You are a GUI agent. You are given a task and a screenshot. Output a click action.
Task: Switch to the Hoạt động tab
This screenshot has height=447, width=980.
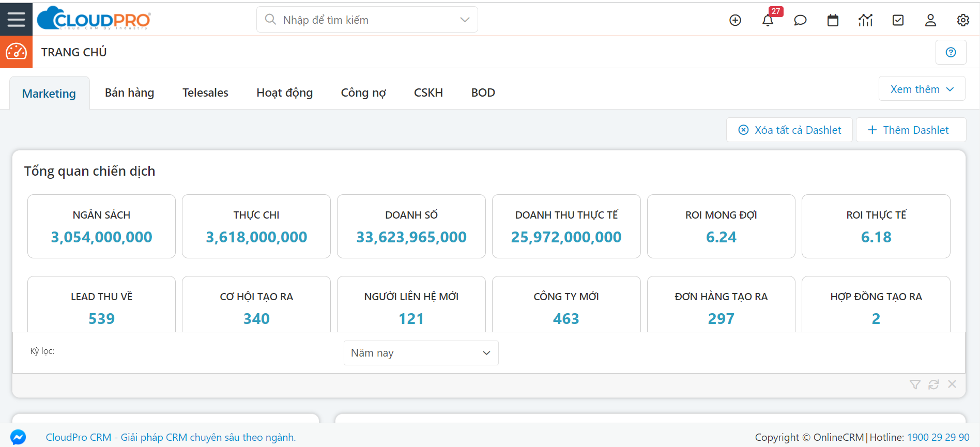(285, 93)
